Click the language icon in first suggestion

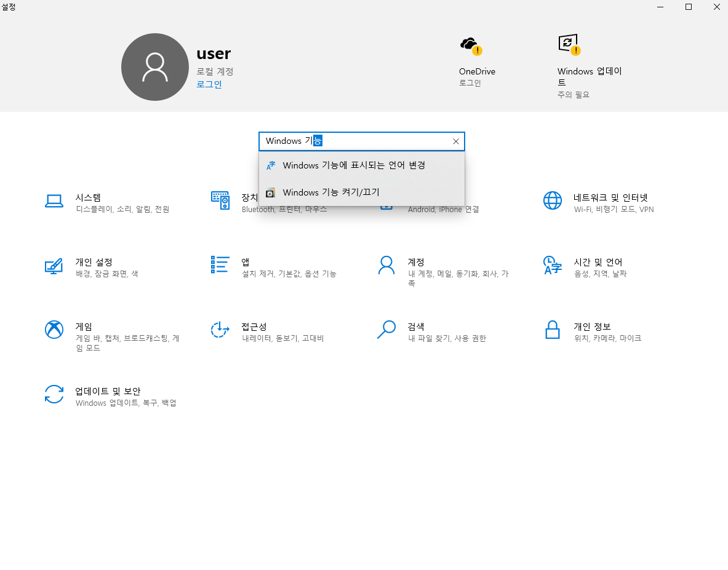coord(271,165)
